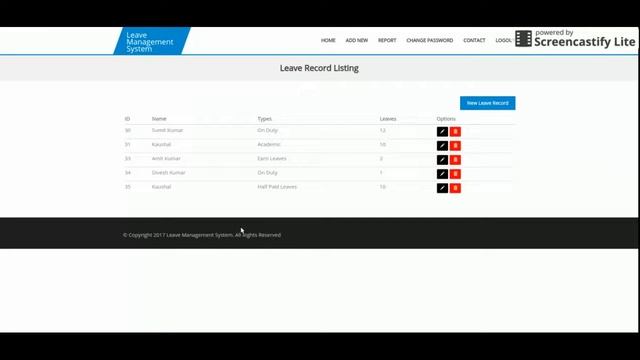Click the 'Academic' type cell
The image size is (640, 360).
[x=269, y=144]
